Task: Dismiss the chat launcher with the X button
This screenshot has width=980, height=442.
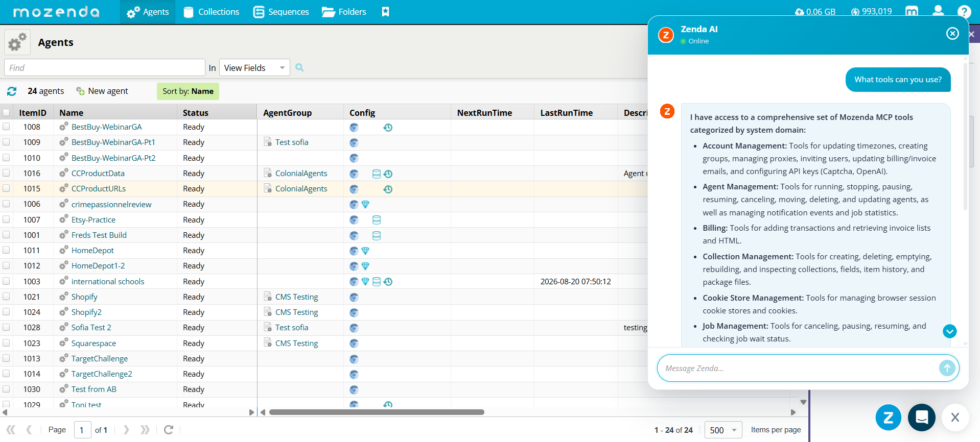Action: [955, 418]
